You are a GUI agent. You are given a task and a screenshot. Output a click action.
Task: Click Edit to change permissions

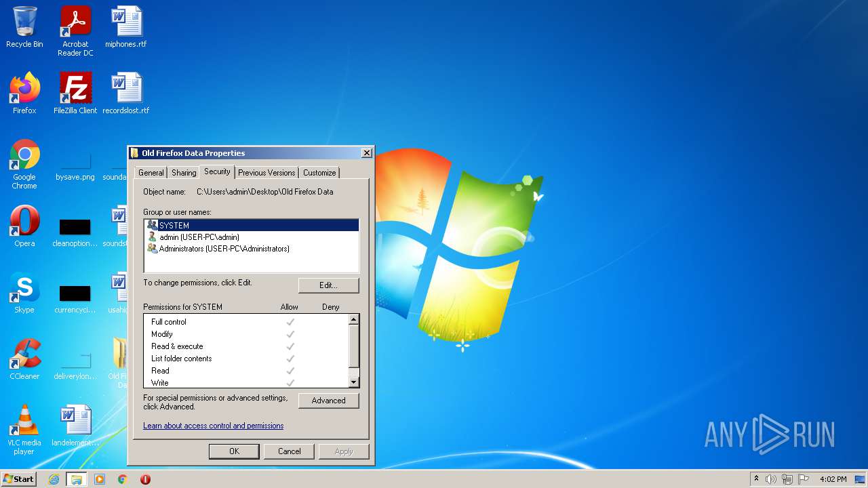tap(328, 285)
